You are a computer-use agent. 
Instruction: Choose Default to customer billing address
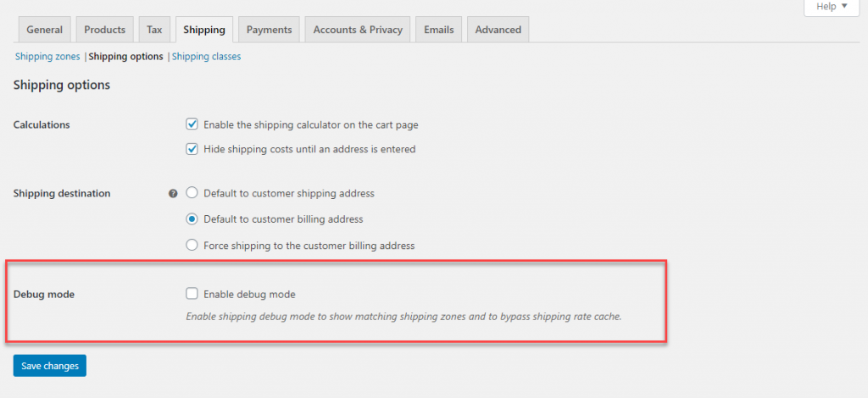click(x=192, y=218)
